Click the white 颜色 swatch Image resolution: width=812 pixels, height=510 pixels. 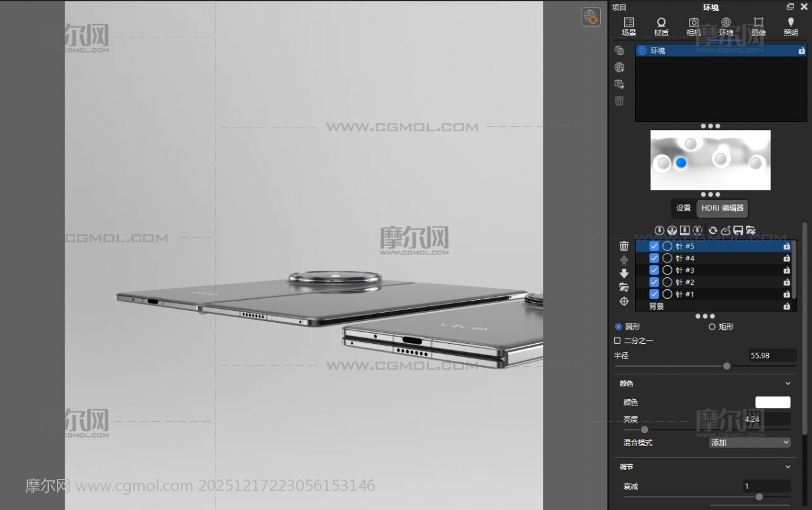click(773, 402)
